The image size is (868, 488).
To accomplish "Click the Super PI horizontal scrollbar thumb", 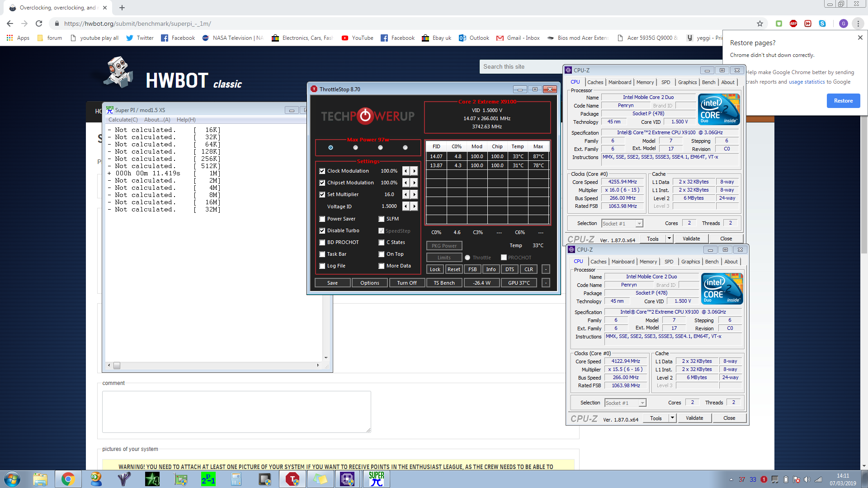I will click(x=117, y=365).
